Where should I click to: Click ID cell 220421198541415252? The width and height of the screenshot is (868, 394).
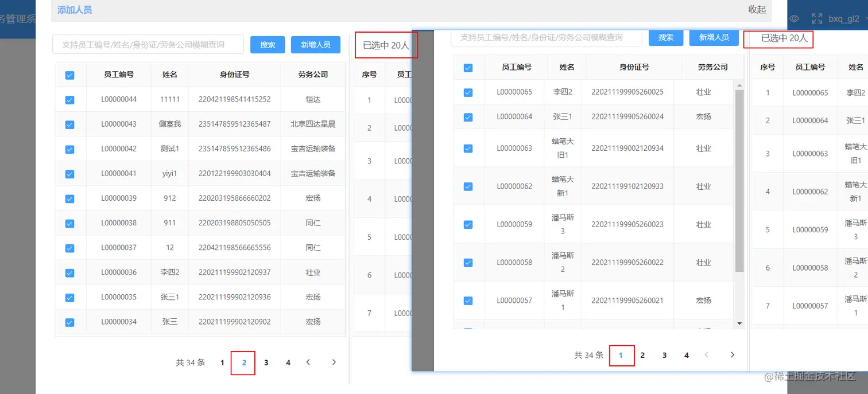pos(234,99)
